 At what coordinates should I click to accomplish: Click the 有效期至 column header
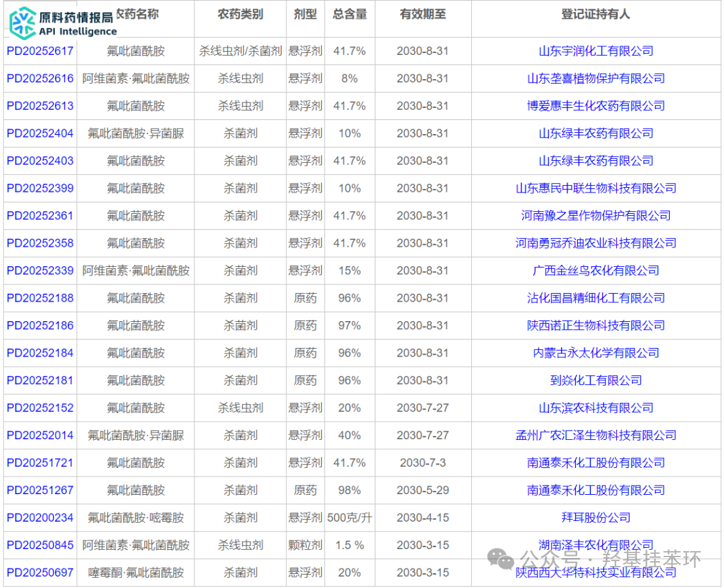(x=423, y=14)
